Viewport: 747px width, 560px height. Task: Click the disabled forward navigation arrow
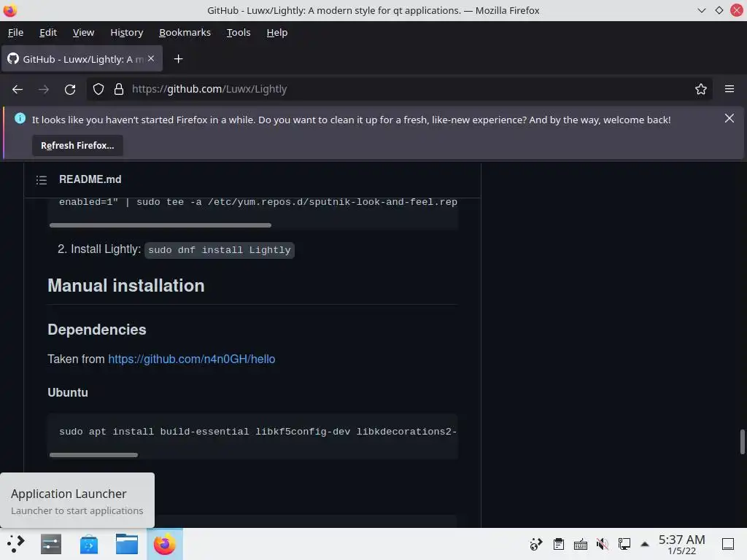pyautogui.click(x=43, y=89)
